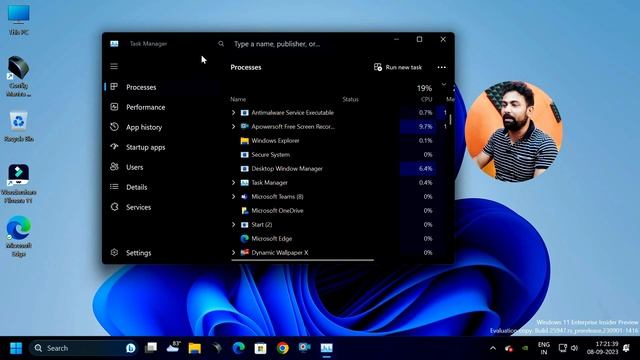This screenshot has width=640, height=360.
Task: Open the three-dot more options menu
Action: click(442, 67)
